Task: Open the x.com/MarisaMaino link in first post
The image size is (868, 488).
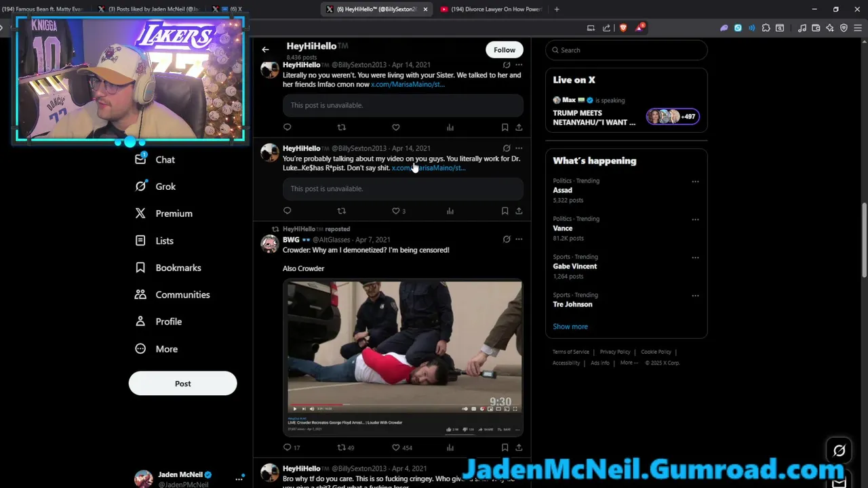Action: pos(408,85)
